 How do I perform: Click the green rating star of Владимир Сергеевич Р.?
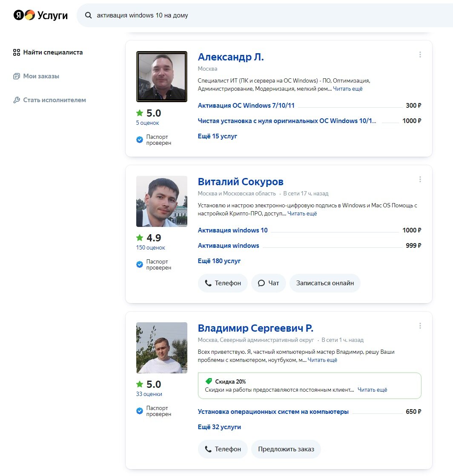tap(140, 384)
